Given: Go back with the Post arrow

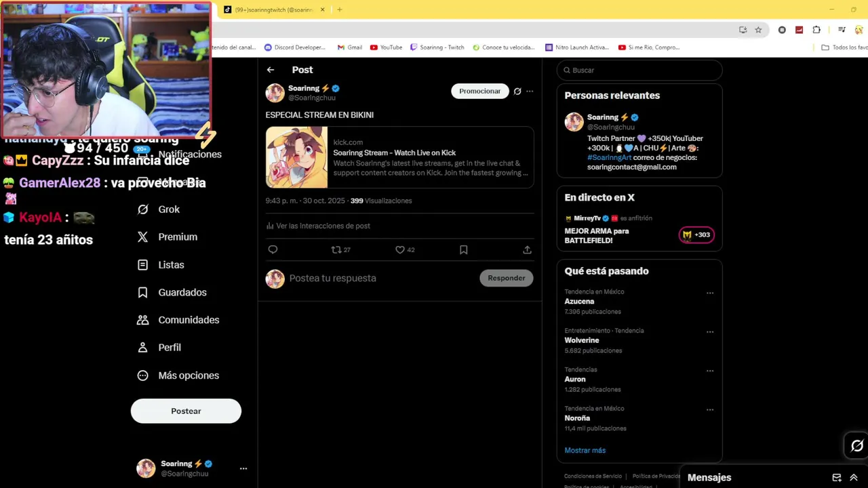Looking at the screenshot, I should tap(271, 70).
